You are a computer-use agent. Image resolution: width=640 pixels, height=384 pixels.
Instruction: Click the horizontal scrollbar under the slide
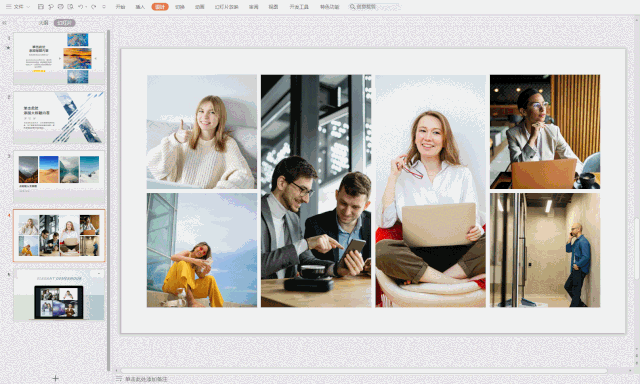[x=363, y=371]
